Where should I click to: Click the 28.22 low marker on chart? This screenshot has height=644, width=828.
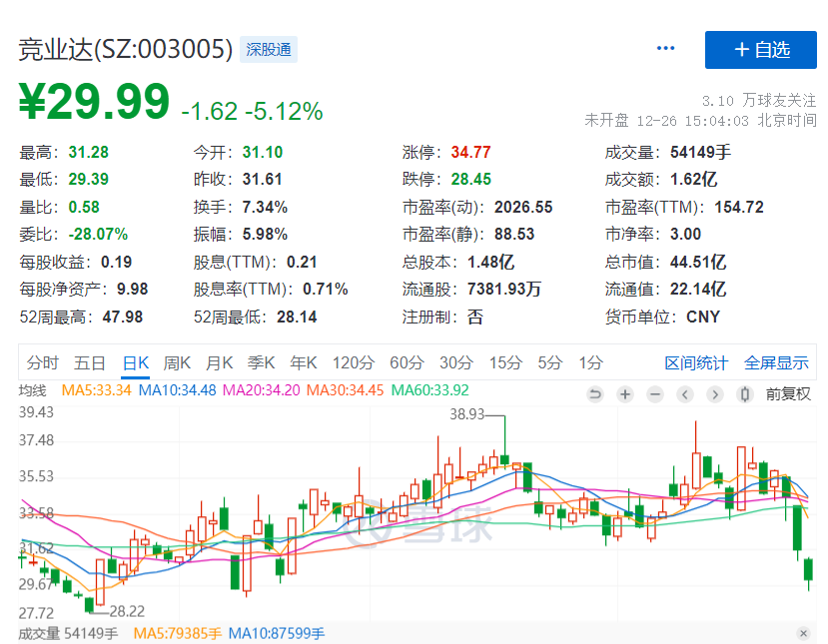(x=127, y=611)
